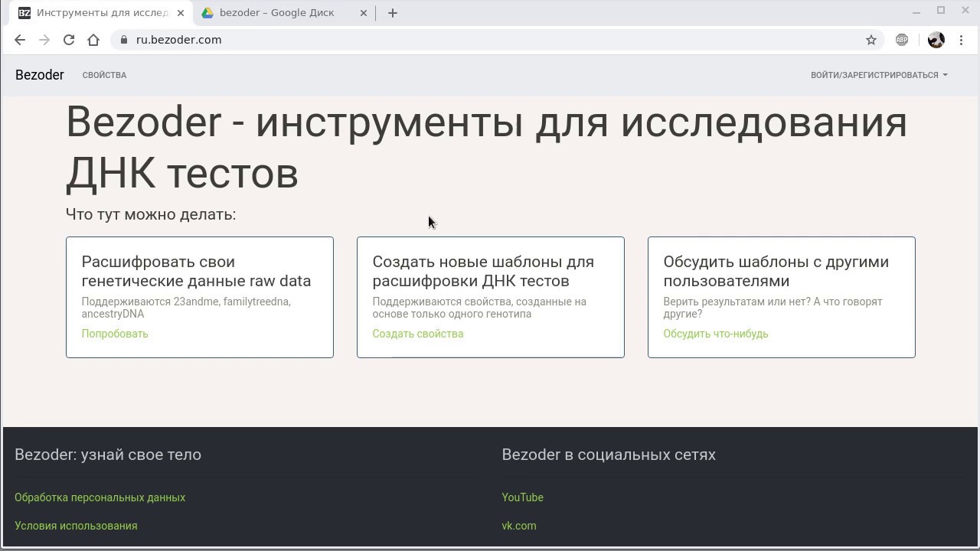Minimize the browser window

[916, 11]
